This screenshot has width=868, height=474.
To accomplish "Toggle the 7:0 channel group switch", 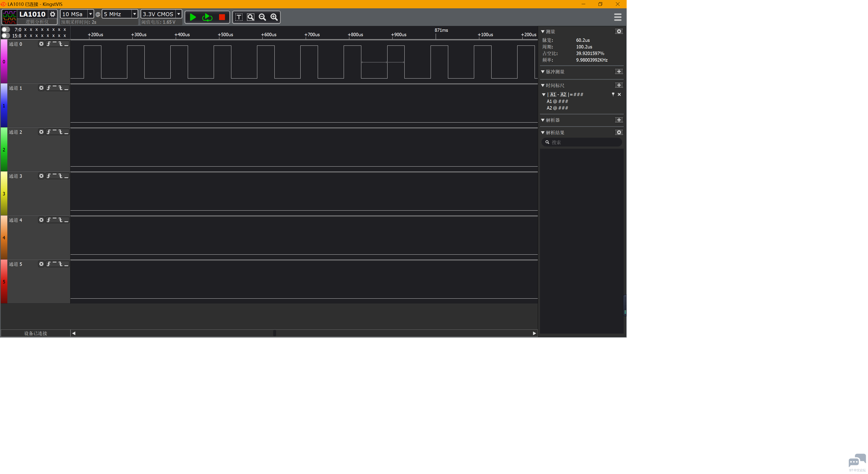I will click(5, 30).
